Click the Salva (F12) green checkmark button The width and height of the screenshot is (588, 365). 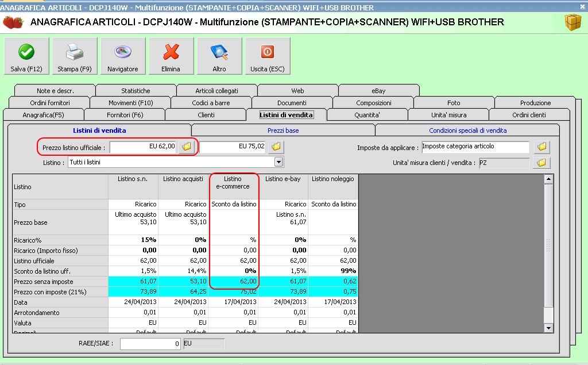pyautogui.click(x=26, y=56)
